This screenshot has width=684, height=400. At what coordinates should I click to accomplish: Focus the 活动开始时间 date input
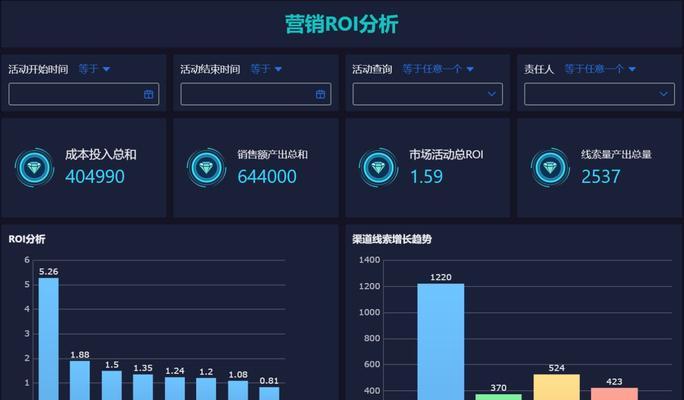[84, 94]
